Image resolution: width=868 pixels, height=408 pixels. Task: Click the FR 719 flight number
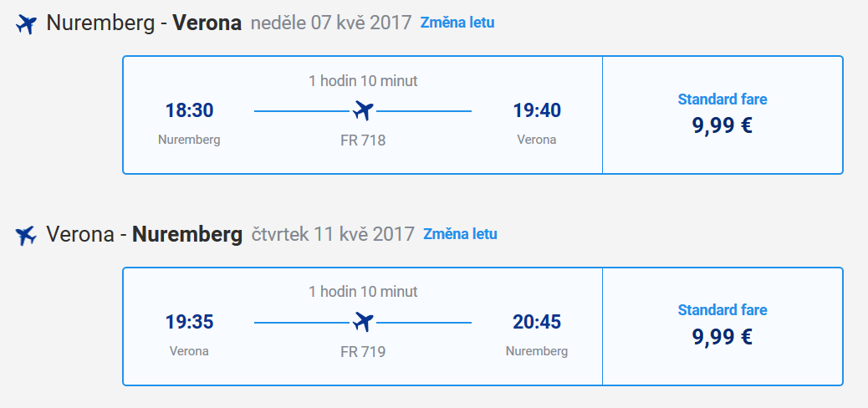[x=363, y=352]
